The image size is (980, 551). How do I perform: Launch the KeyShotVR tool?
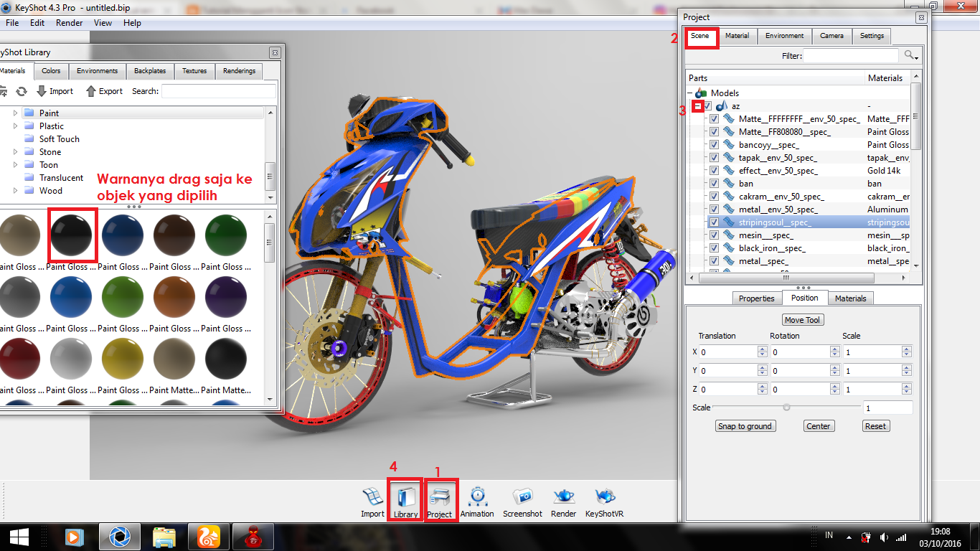604,502
